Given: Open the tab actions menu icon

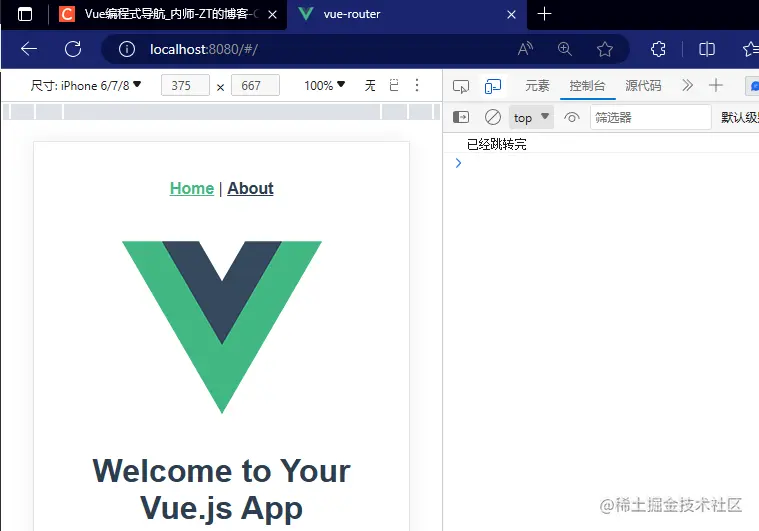Looking at the screenshot, I should coord(25,14).
